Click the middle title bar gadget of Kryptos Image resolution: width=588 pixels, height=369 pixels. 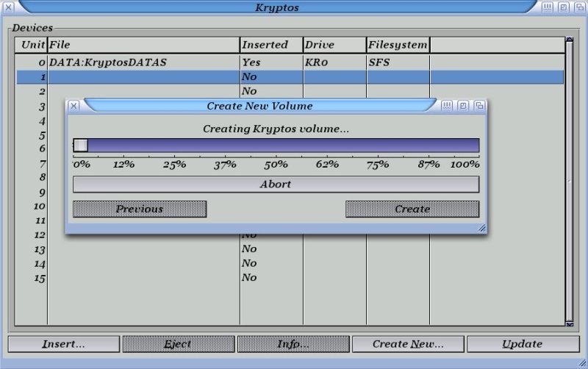click(564, 7)
